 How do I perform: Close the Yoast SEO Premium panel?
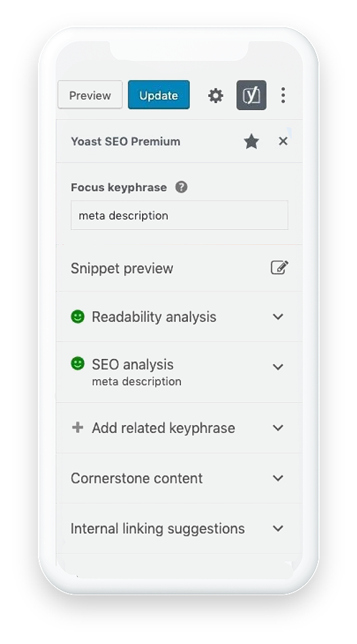point(282,142)
